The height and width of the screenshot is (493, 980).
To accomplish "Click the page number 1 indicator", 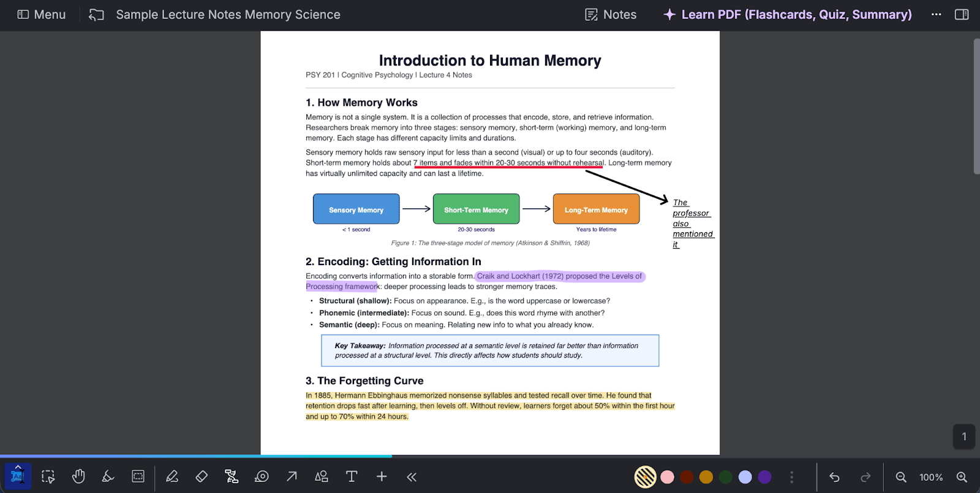I will (963, 437).
